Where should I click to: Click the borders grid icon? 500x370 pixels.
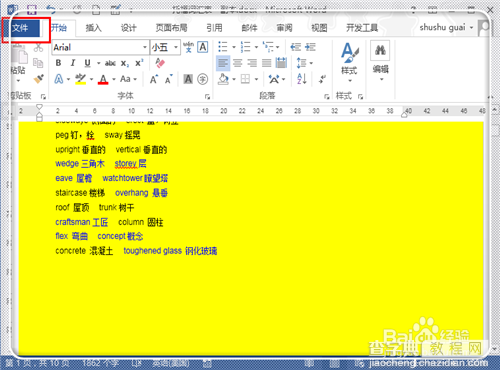[246, 79]
